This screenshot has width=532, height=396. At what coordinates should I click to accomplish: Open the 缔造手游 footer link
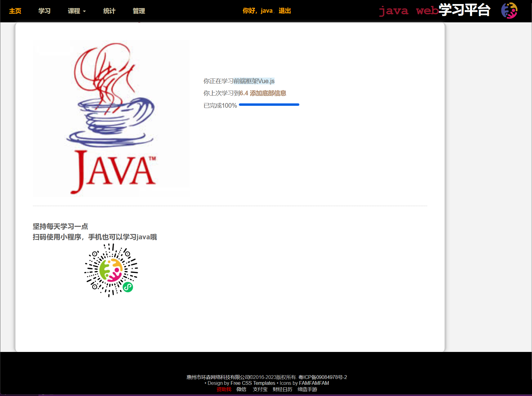click(x=307, y=389)
